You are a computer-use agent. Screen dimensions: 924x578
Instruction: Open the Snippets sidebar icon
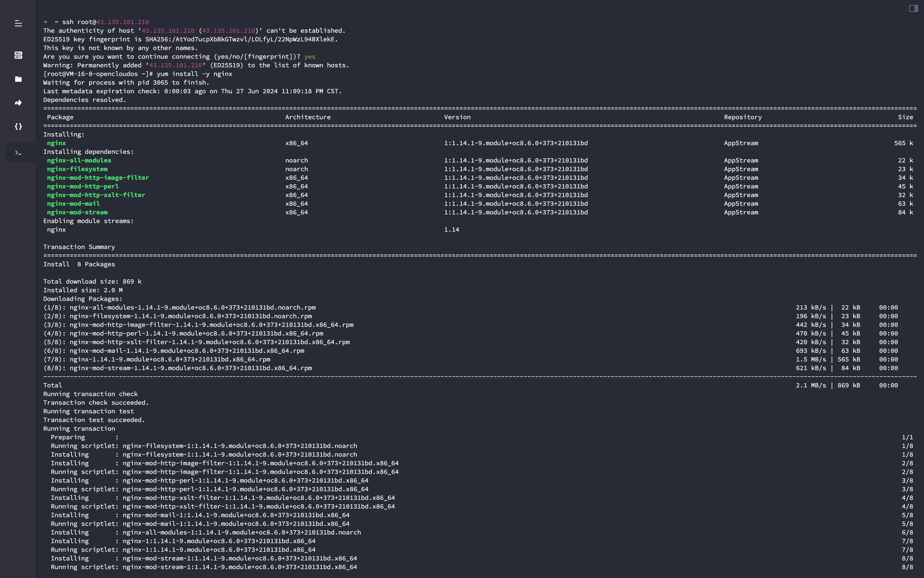[18, 127]
